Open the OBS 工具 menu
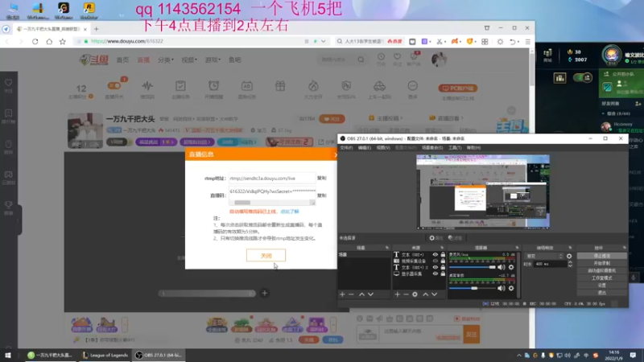The width and height of the screenshot is (644, 362). 455,148
